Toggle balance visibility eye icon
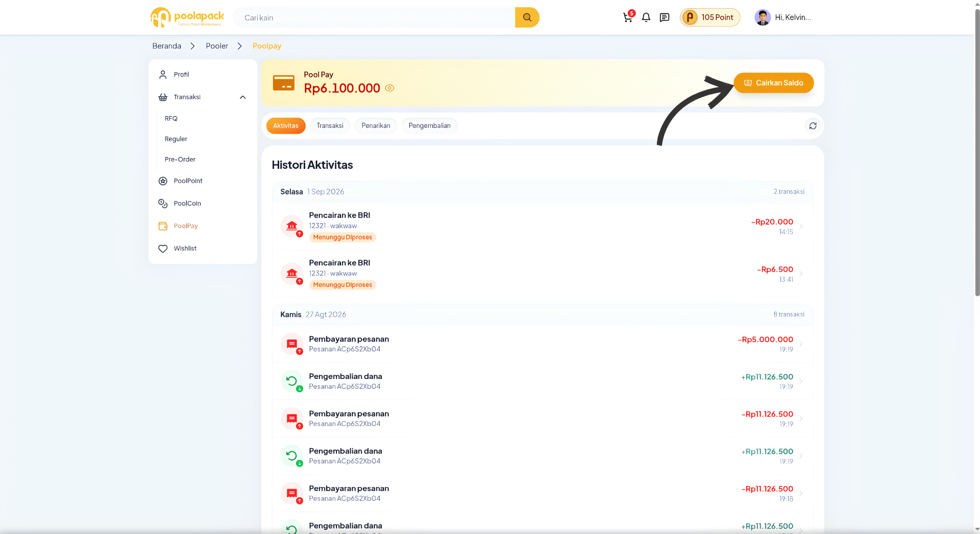This screenshot has width=980, height=534. pyautogui.click(x=389, y=88)
